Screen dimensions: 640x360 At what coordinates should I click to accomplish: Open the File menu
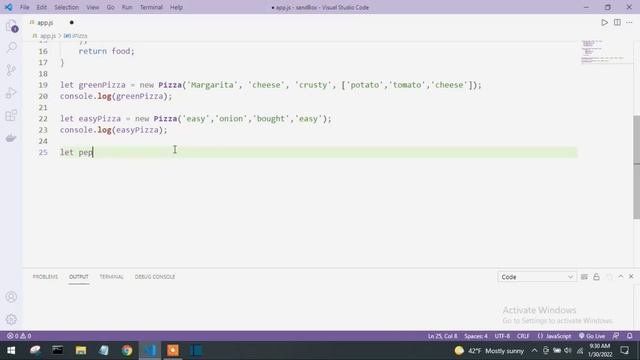(x=24, y=7)
